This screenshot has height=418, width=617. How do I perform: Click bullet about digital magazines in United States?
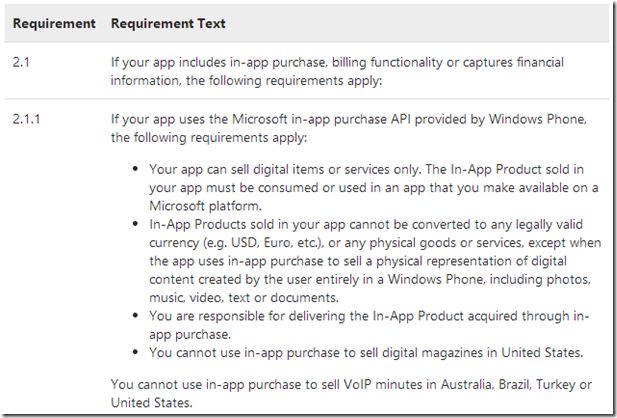[366, 352]
